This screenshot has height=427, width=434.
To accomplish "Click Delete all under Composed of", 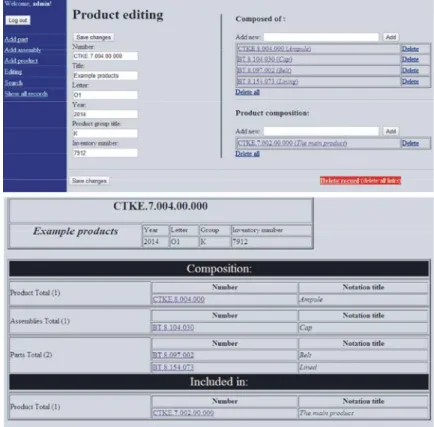I will (x=247, y=92).
